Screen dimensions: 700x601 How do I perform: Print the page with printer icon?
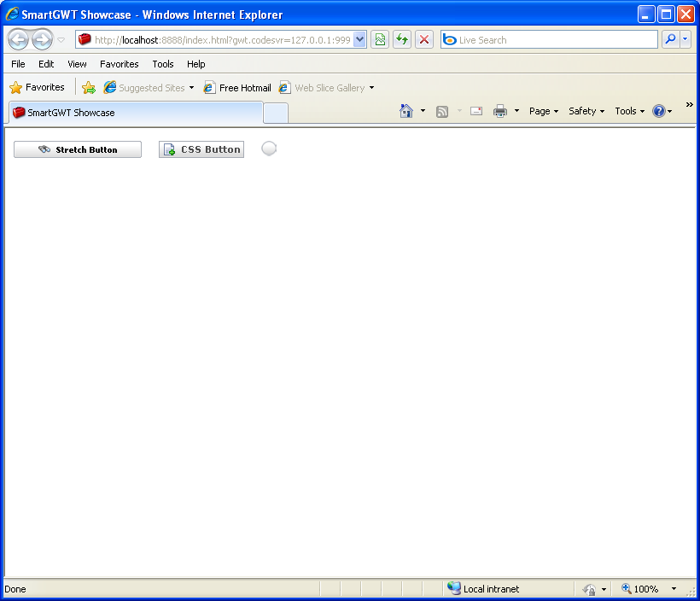pyautogui.click(x=500, y=111)
